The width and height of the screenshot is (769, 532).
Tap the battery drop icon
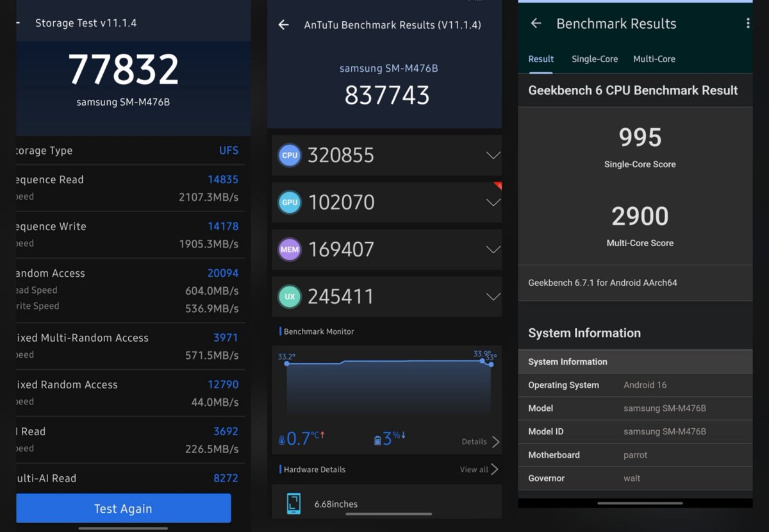coord(377,440)
